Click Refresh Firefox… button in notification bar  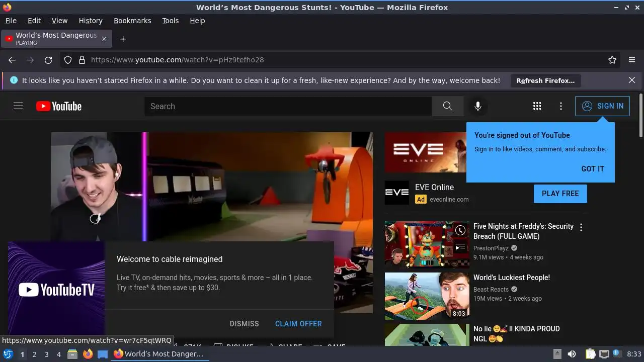pos(545,80)
